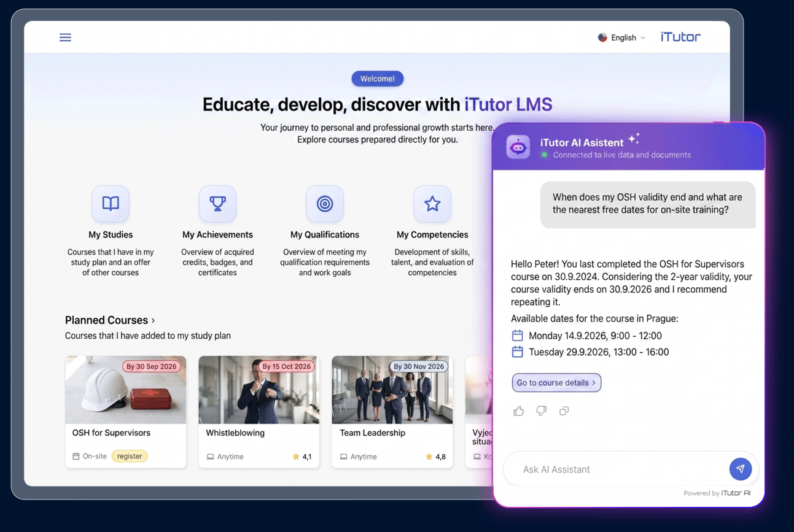Open the My Studies section label
794x532 pixels.
111,234
